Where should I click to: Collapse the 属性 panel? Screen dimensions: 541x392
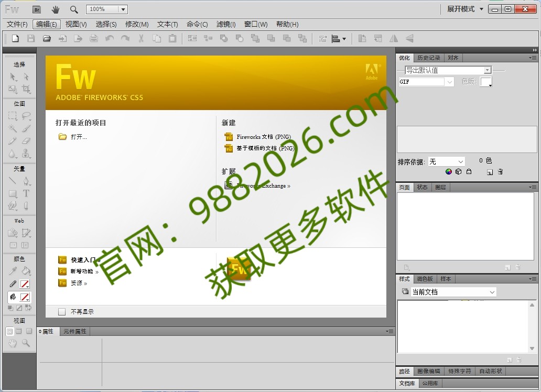pos(40,332)
